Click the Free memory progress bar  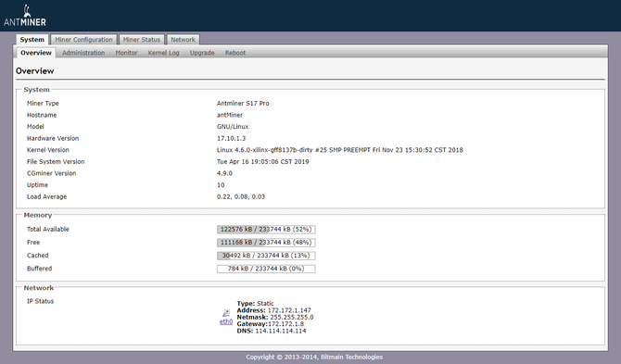tap(266, 243)
